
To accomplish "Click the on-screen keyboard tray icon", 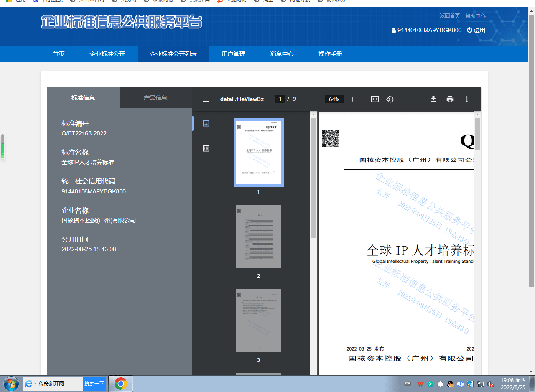I will pos(408,384).
